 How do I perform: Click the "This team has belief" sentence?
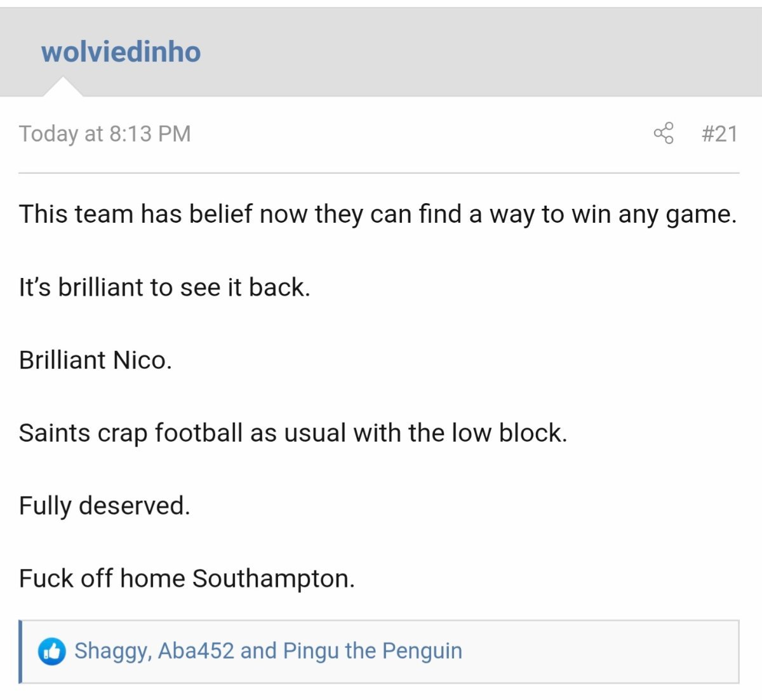coord(377,214)
